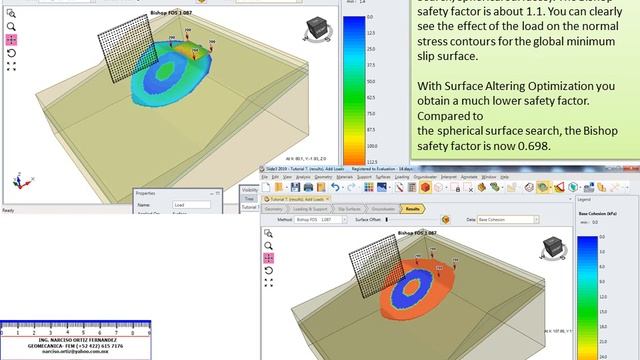640x360 pixels.
Task: Click zoom window icon in left viewport
Action: 11,13
